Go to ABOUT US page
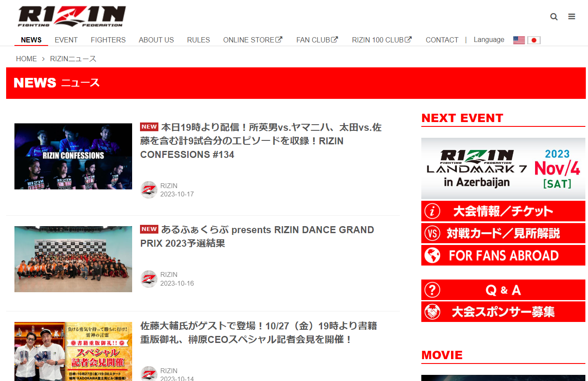The width and height of the screenshot is (588, 381). pos(156,40)
